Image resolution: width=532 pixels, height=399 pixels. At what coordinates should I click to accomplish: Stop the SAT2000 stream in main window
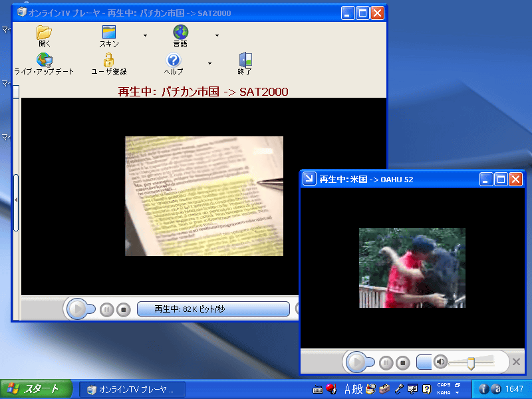(x=124, y=310)
